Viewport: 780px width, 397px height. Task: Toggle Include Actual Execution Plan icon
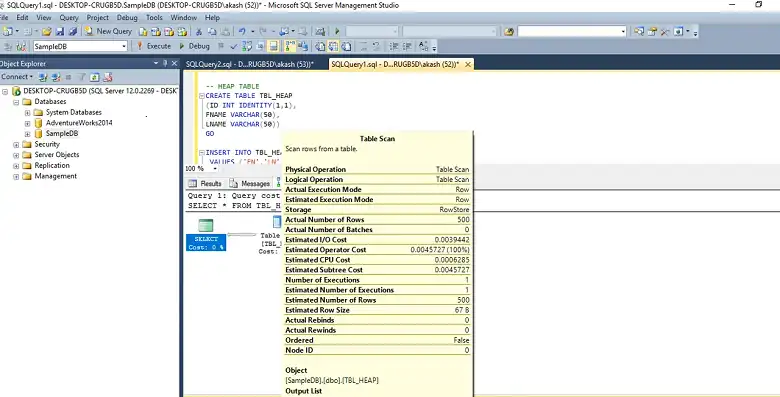coord(290,46)
